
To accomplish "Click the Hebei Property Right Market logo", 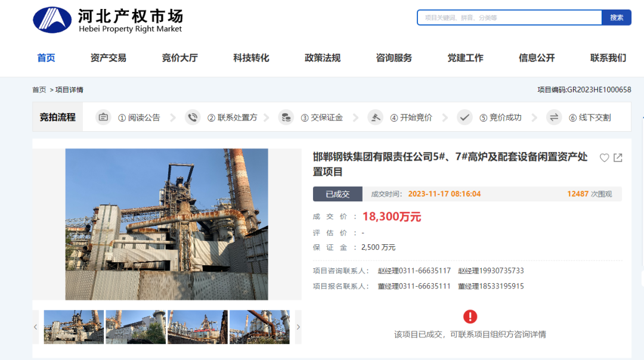I will [108, 20].
